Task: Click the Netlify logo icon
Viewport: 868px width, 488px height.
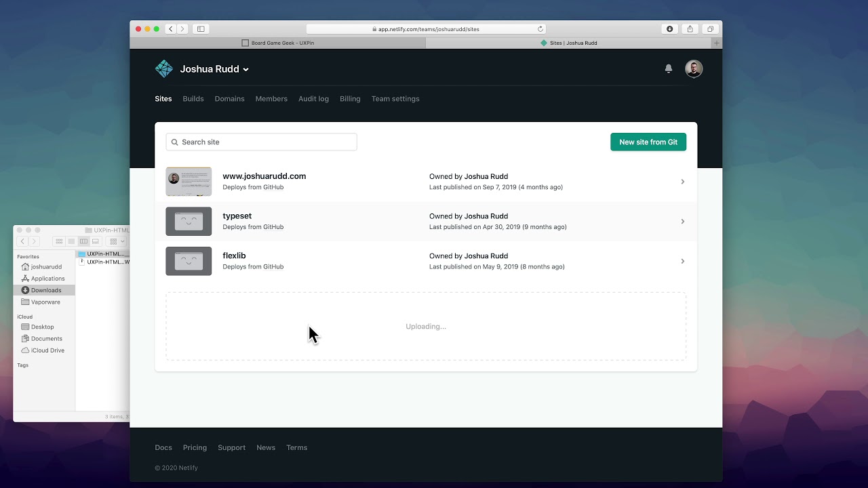Action: tap(164, 68)
